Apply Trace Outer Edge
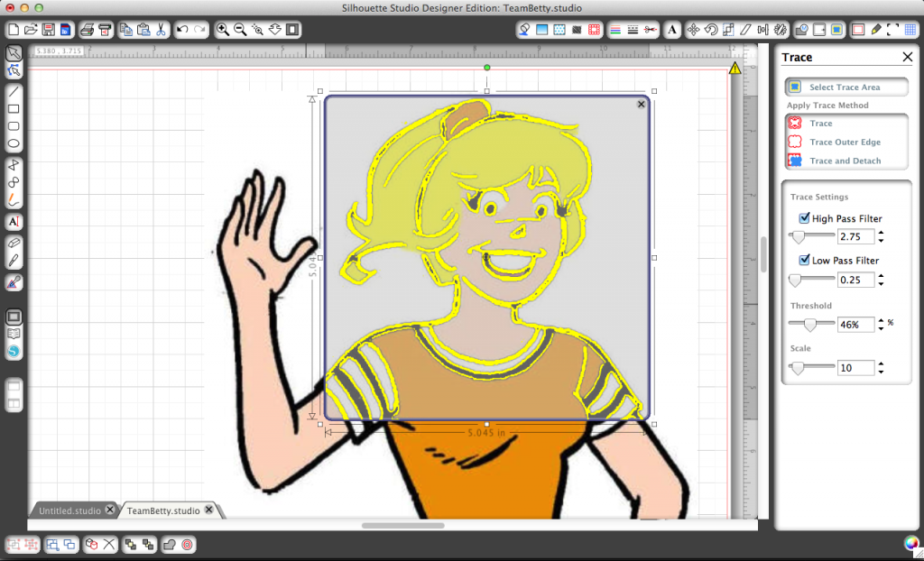 tap(846, 142)
